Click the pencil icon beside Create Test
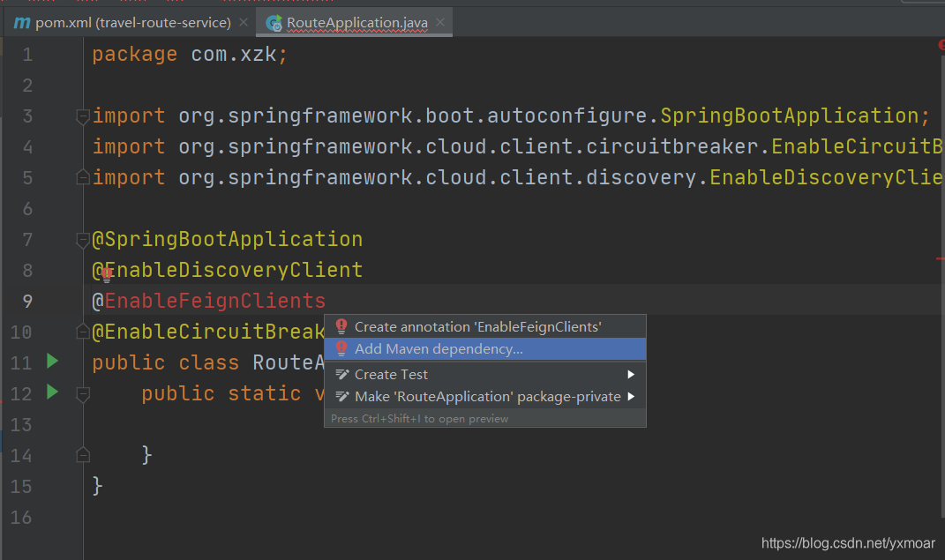Viewport: 945px width, 560px height. pos(342,375)
